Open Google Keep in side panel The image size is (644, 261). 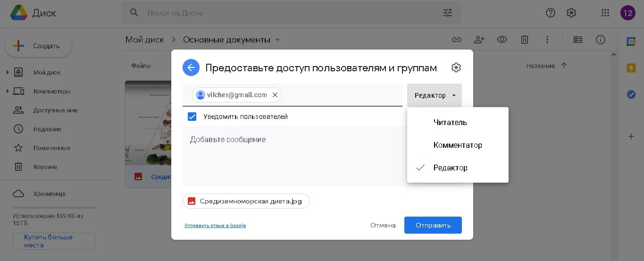(631, 68)
